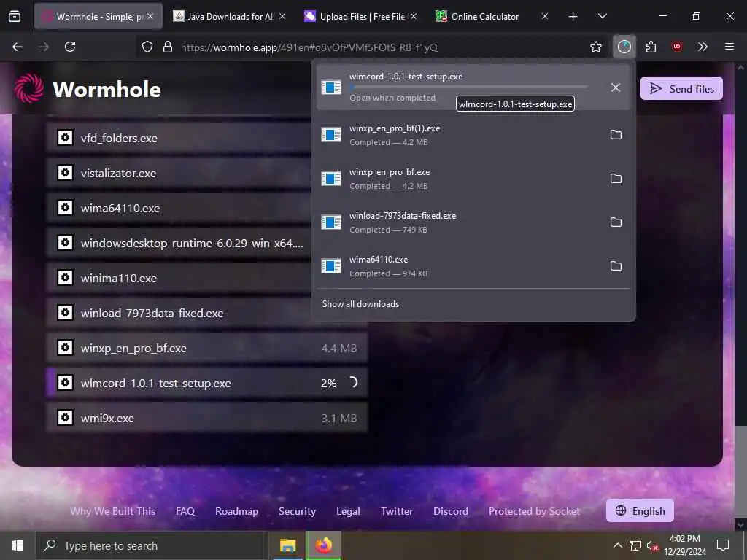Open the FAQ footer link
747x560 pixels.
185,511
